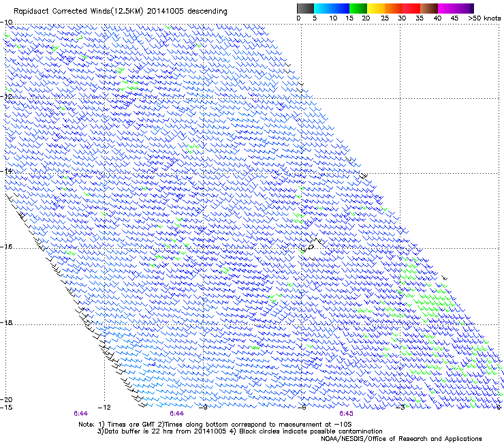
Task: Select the word 'descending' in the title
Action: (x=207, y=12)
